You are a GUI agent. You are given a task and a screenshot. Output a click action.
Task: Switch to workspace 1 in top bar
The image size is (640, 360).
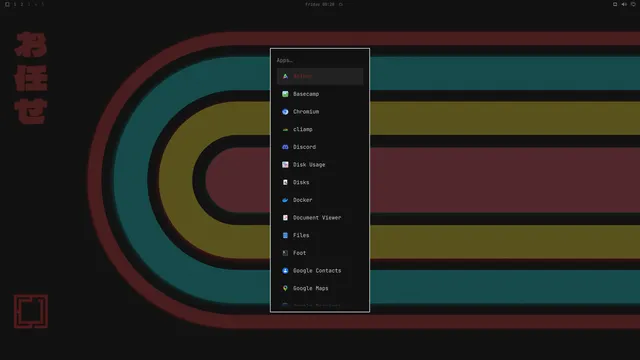[15, 4]
